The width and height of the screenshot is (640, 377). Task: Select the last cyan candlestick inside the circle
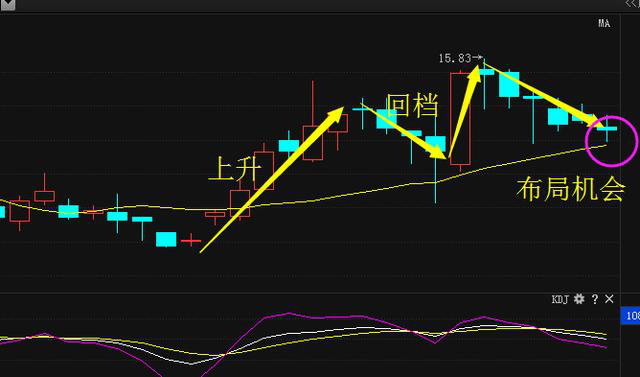click(607, 129)
